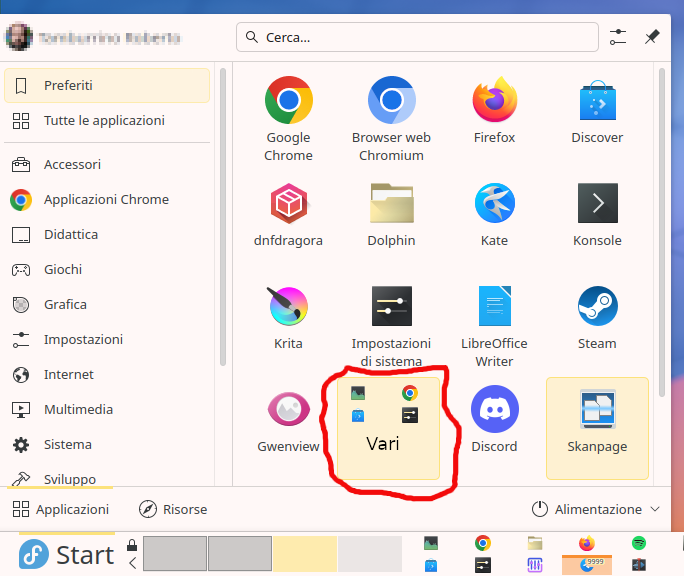Open the Sistema category

[x=107, y=444]
